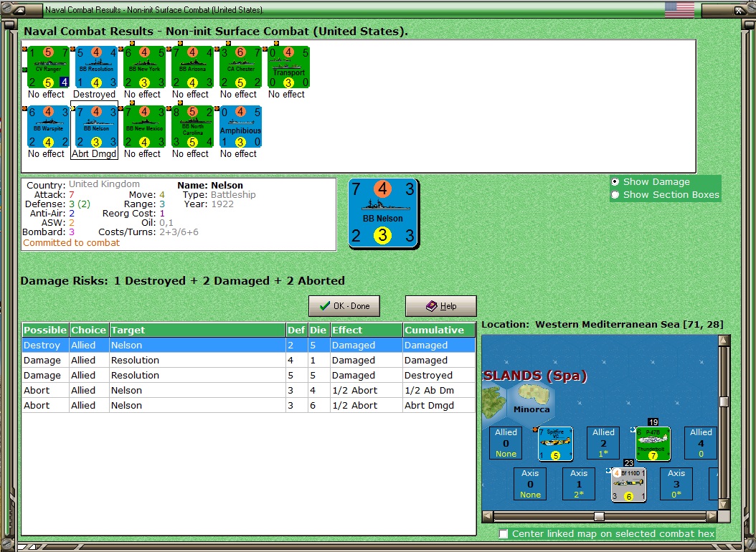Image resolution: width=756 pixels, height=552 pixels.
Task: Click the Axis 1 section box
Action: point(579,484)
